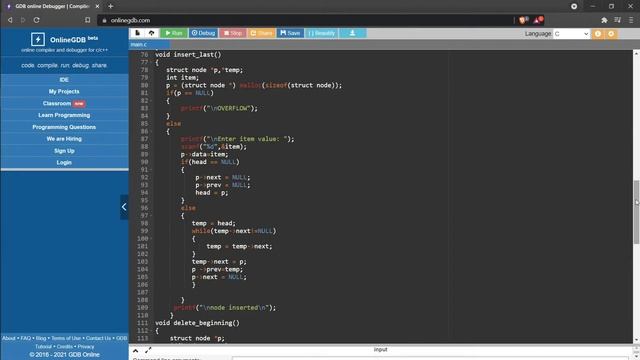Go to Learn Programming
640x360 pixels.
pos(64,115)
